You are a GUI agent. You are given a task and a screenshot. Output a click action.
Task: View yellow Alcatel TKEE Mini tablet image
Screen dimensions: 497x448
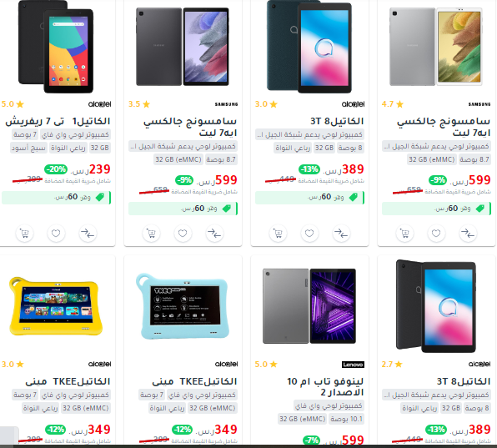click(56, 306)
